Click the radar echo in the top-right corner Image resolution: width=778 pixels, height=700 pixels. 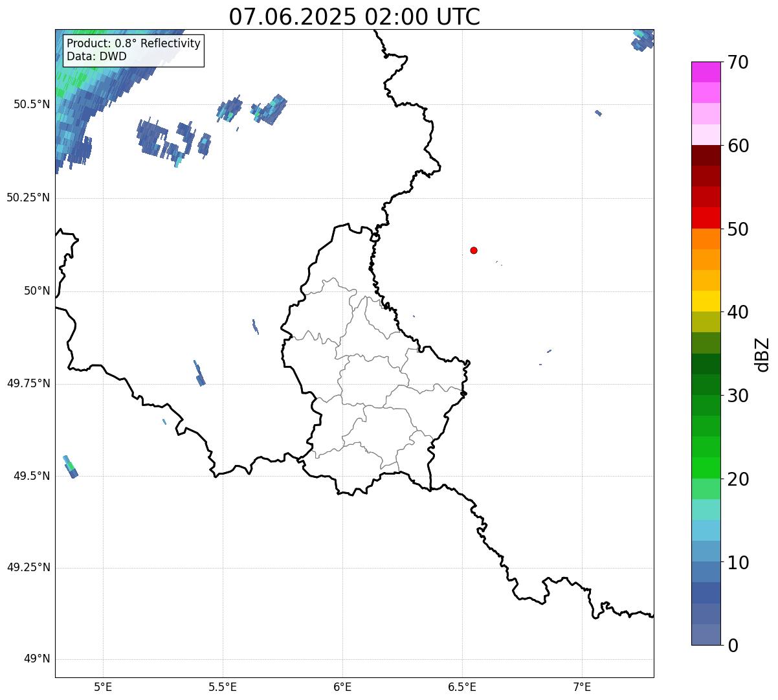pos(643,40)
